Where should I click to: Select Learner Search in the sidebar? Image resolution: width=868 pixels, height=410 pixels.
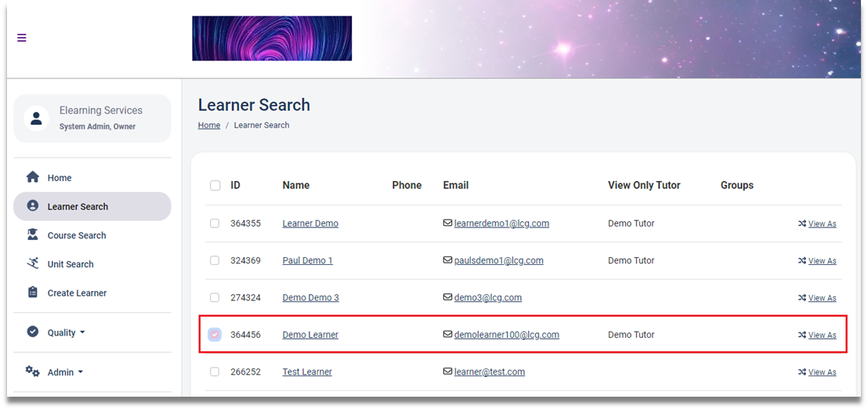point(92,207)
